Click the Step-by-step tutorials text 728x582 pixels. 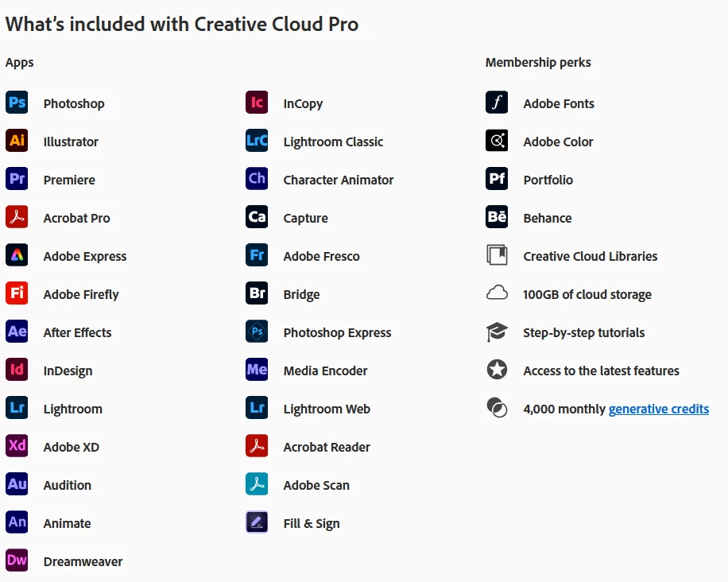pos(584,332)
